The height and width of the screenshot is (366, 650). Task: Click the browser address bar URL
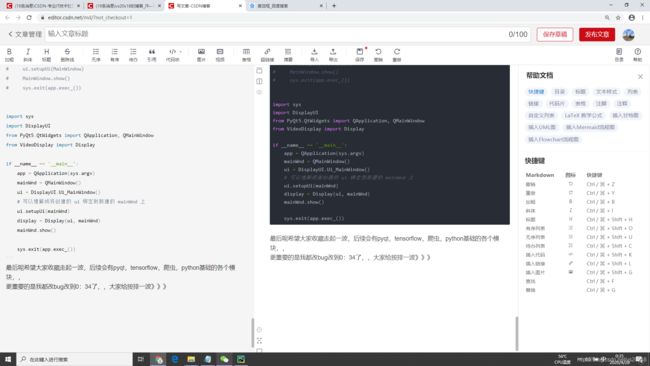pyautogui.click(x=90, y=17)
